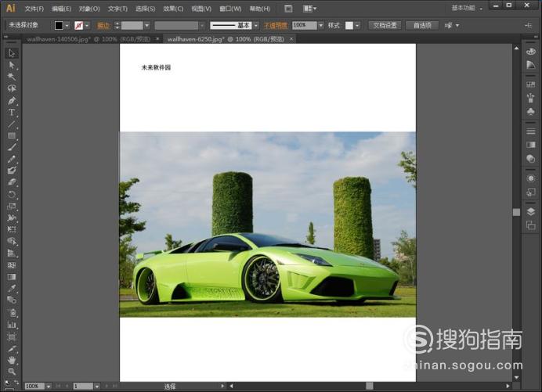
Task: Pick the Pencil tool
Action: (x=12, y=159)
